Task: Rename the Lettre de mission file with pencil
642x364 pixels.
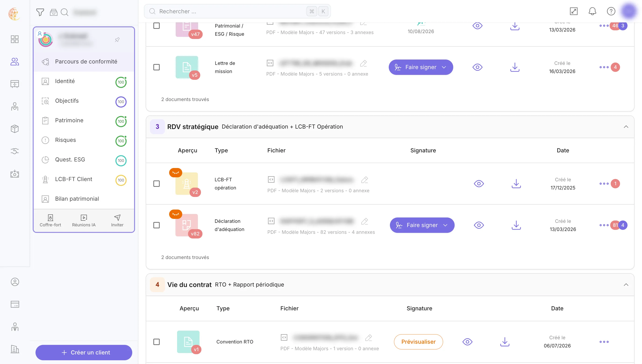Action: (364, 63)
